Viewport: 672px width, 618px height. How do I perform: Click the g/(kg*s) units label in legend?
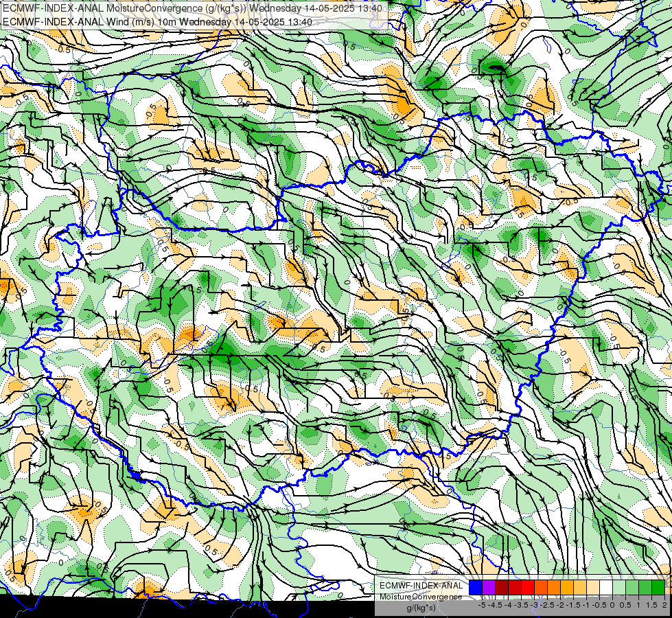click(x=421, y=608)
